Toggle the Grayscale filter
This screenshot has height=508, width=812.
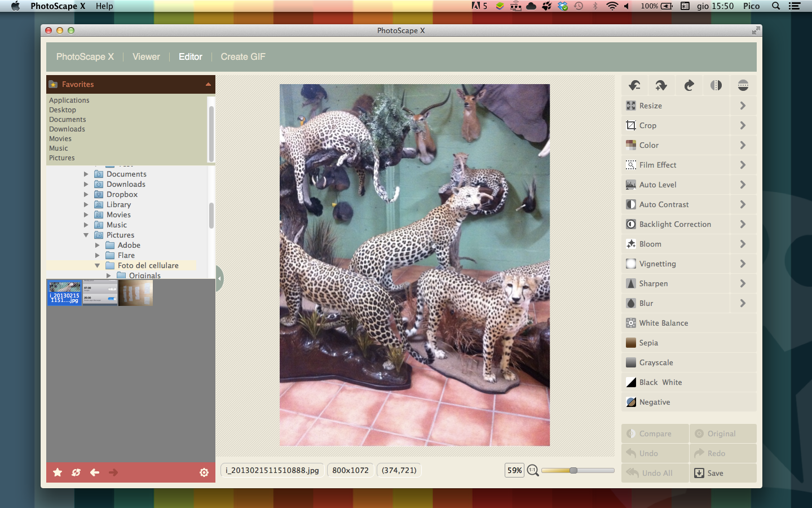[656, 362]
